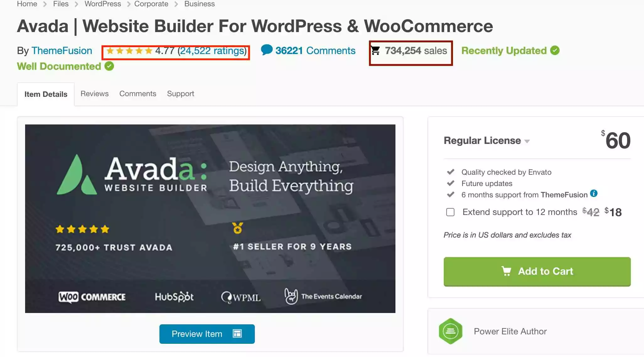This screenshot has height=357, width=644.
Task: Click the Home breadcrumb link
Action: (x=27, y=4)
